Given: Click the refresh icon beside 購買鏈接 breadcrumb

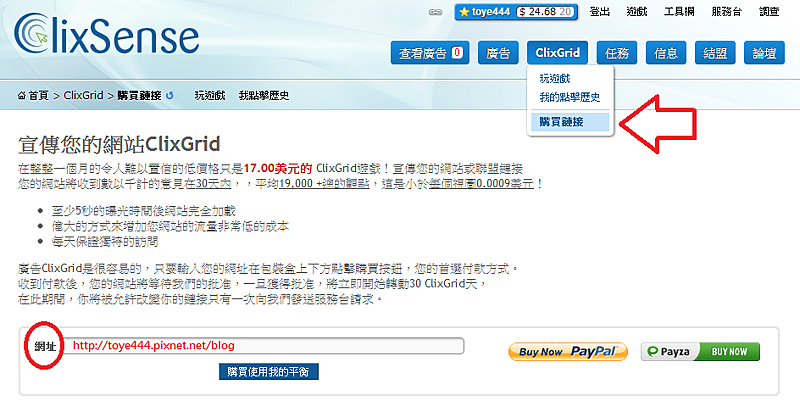Looking at the screenshot, I should 170,95.
